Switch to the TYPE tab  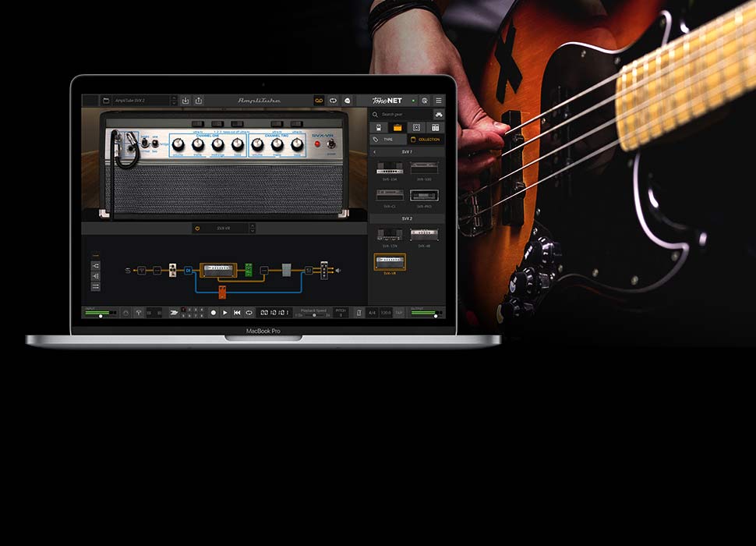pos(388,140)
